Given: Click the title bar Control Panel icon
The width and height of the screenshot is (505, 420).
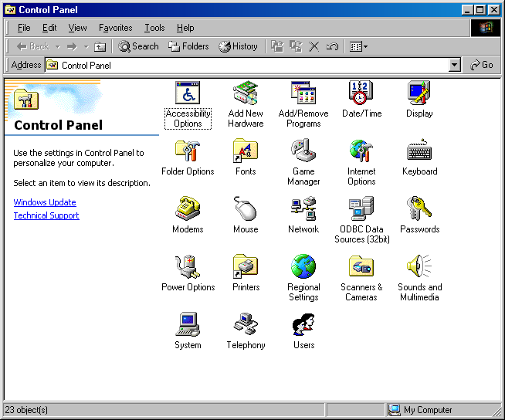Looking at the screenshot, I should click(x=11, y=10).
